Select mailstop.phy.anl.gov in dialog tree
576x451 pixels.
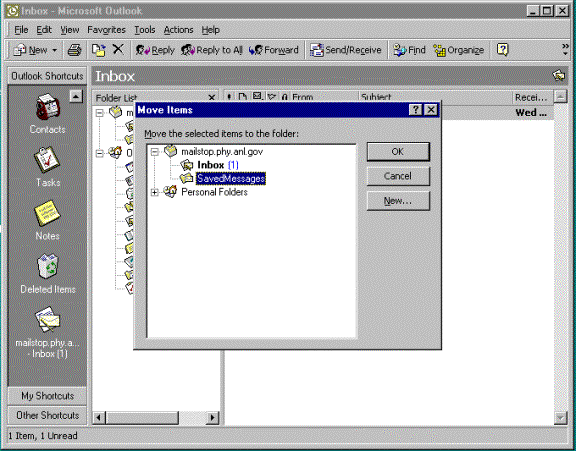(x=222, y=151)
